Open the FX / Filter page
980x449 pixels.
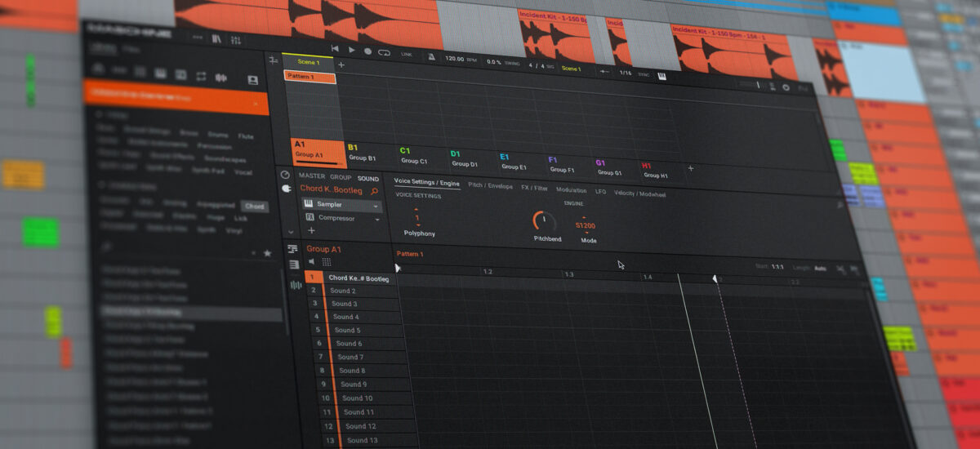pos(535,188)
